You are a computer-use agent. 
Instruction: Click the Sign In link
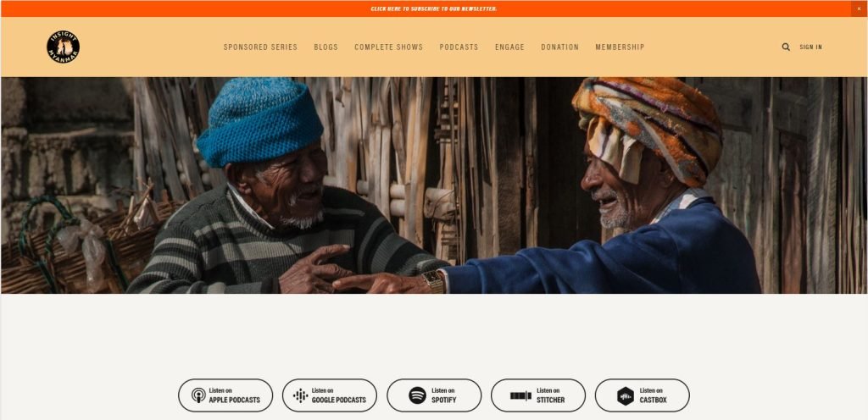[x=811, y=47]
